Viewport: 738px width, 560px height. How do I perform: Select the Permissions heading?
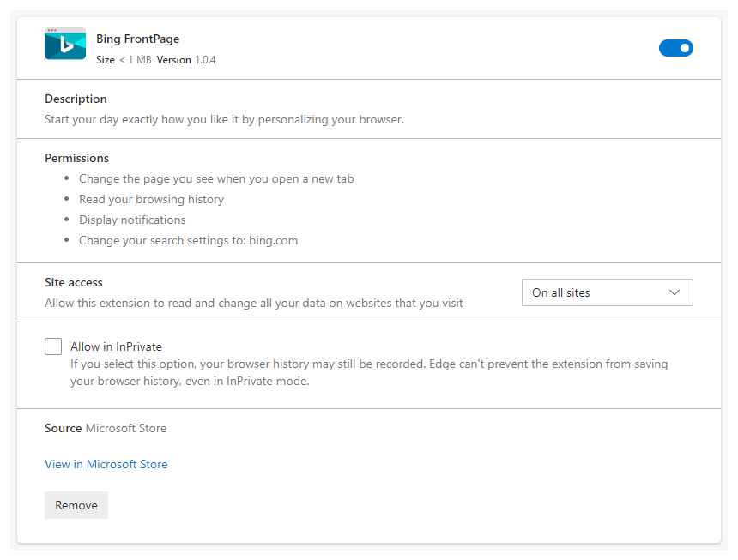[76, 158]
